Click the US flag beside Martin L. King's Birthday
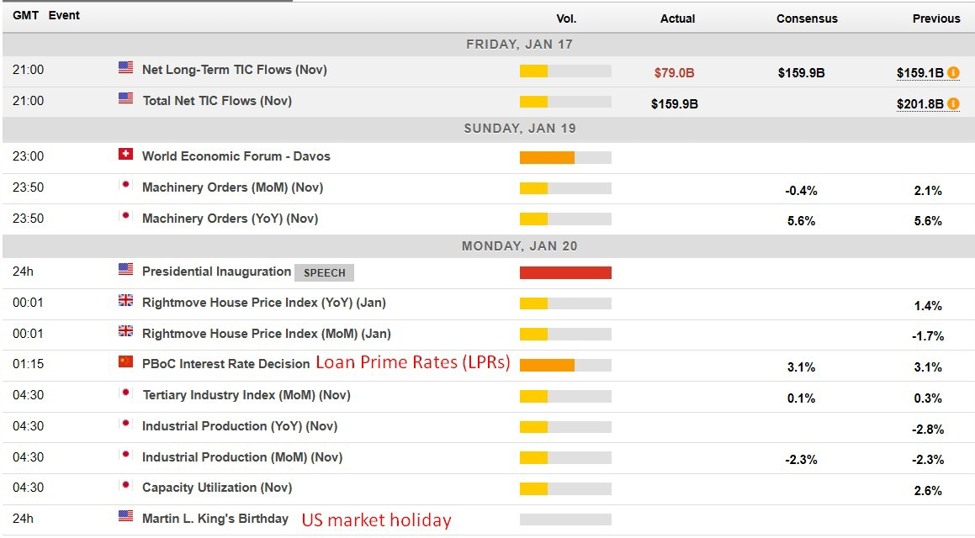The width and height of the screenshot is (975, 538). point(125,517)
